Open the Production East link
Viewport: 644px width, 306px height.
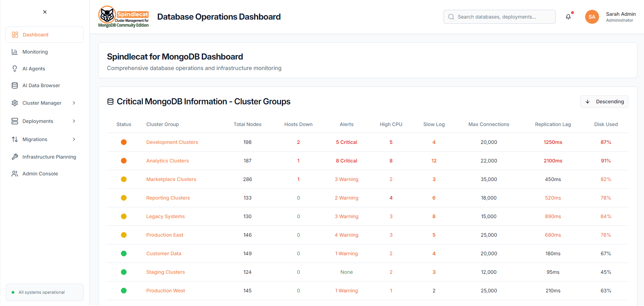pos(165,235)
